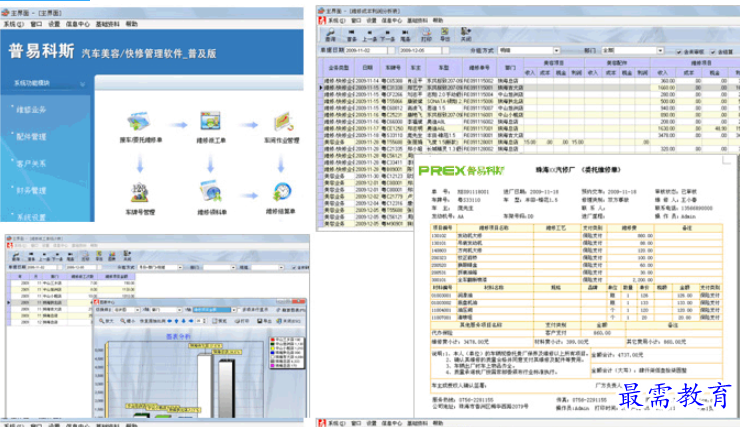Viewport: 740px width, 427px height.
Task: Open the 维修派工单 workflow icon
Action: click(210, 121)
